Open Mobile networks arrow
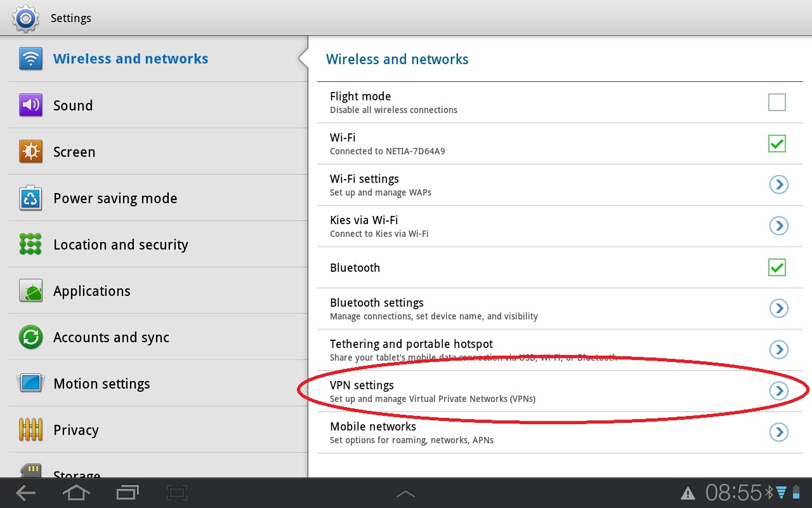812x508 pixels. (778, 432)
